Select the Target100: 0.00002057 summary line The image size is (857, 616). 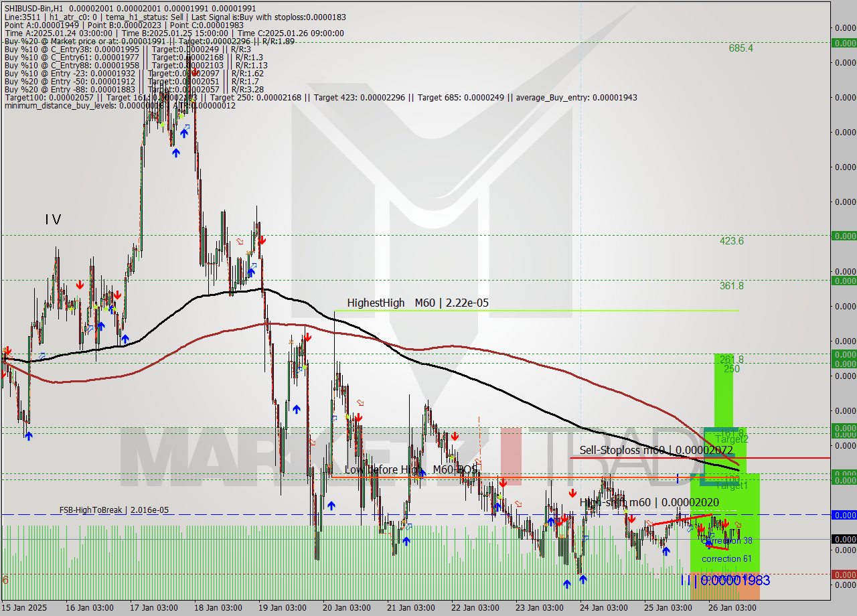(x=320, y=97)
